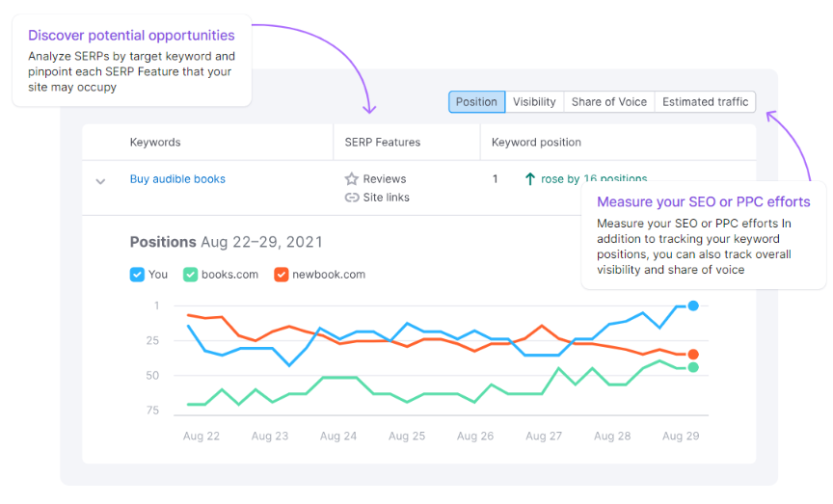
Task: Click the SERP Features column header
Action: 383,143
